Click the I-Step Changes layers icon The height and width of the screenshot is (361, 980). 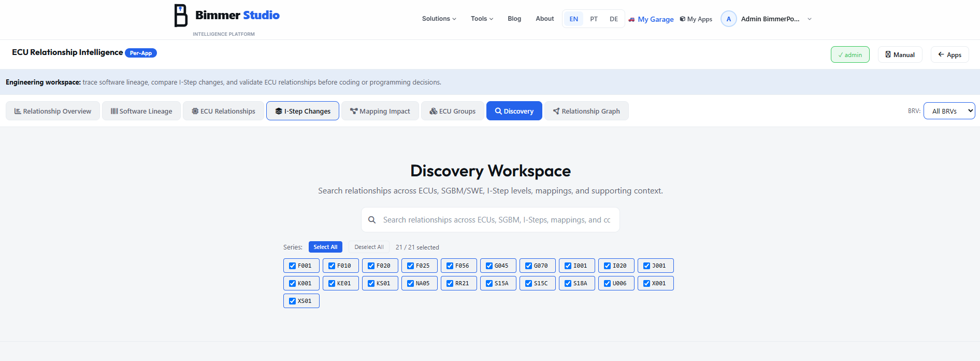pyautogui.click(x=279, y=111)
